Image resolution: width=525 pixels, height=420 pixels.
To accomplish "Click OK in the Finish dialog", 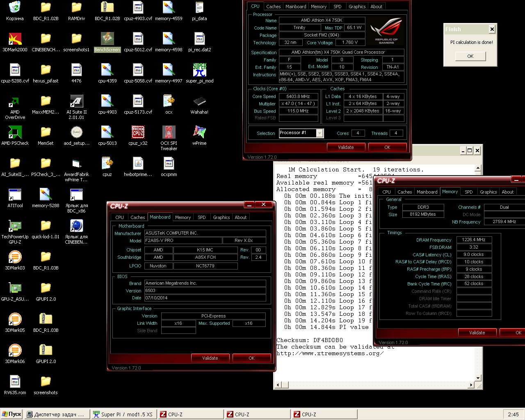I will tap(470, 56).
